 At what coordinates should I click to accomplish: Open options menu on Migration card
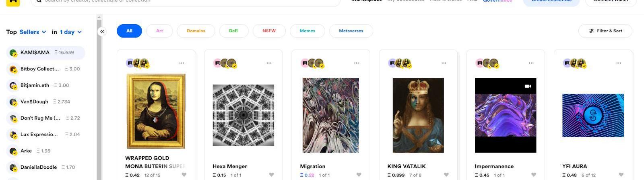click(x=356, y=63)
